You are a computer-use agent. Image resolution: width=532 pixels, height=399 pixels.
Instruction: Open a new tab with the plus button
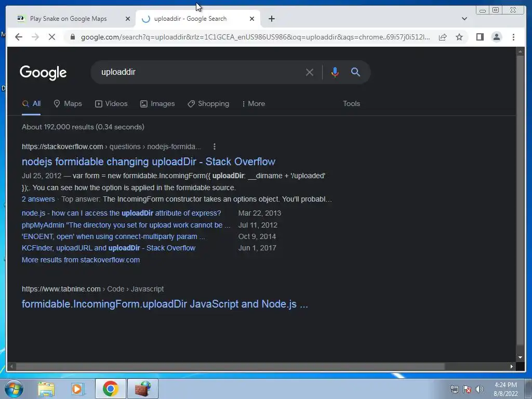click(271, 19)
